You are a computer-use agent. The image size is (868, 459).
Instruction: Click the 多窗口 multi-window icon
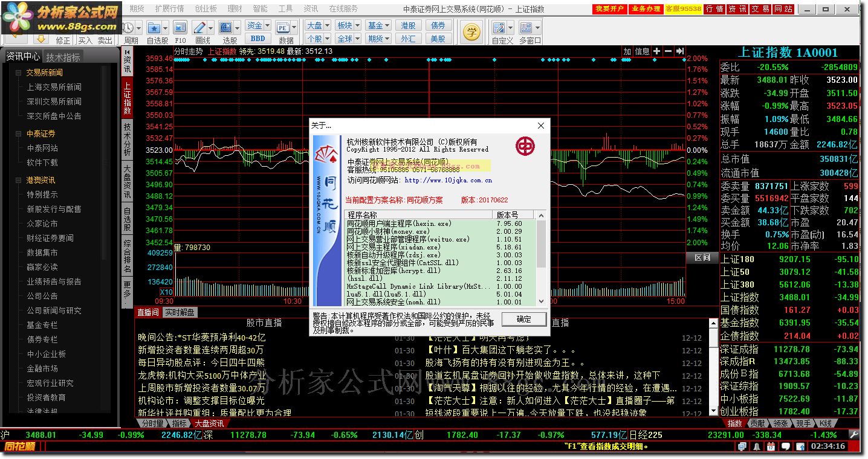(526, 28)
